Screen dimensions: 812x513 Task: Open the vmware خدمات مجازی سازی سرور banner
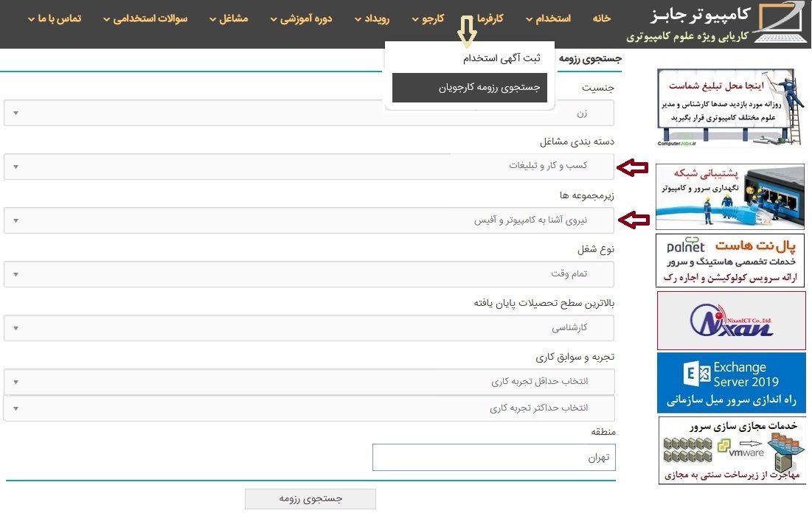coord(732,451)
